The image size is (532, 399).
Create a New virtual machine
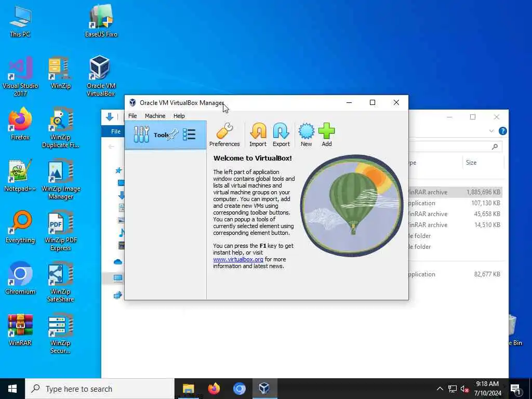pos(306,135)
